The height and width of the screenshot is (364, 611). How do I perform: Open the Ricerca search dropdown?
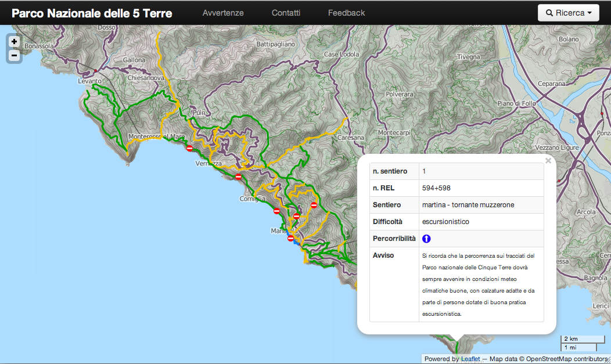pyautogui.click(x=569, y=13)
